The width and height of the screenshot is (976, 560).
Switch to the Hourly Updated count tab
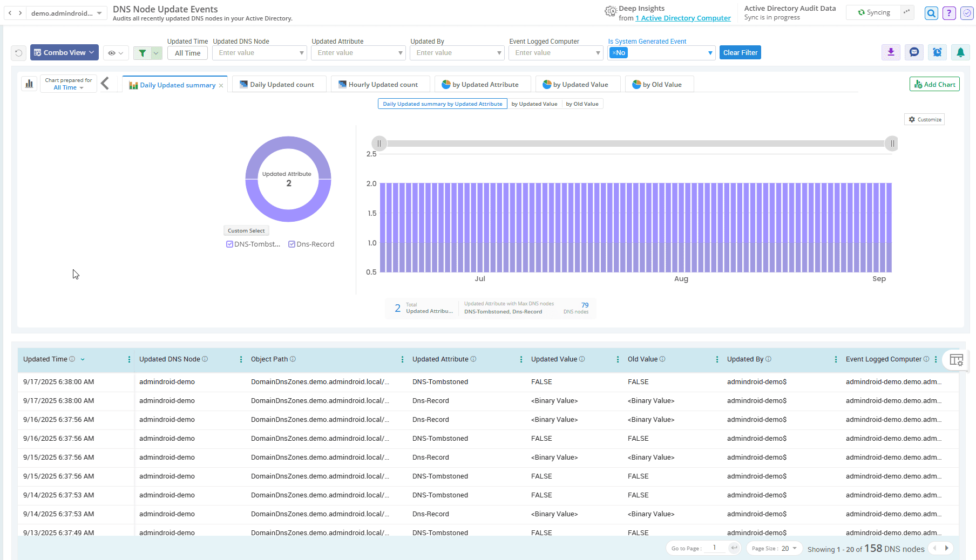coord(380,84)
